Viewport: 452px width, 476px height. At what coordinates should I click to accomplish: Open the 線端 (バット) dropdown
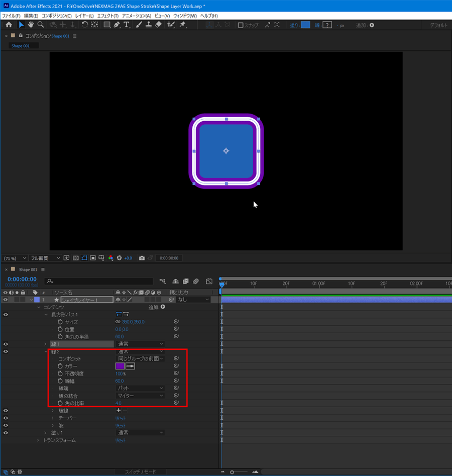[140, 388]
